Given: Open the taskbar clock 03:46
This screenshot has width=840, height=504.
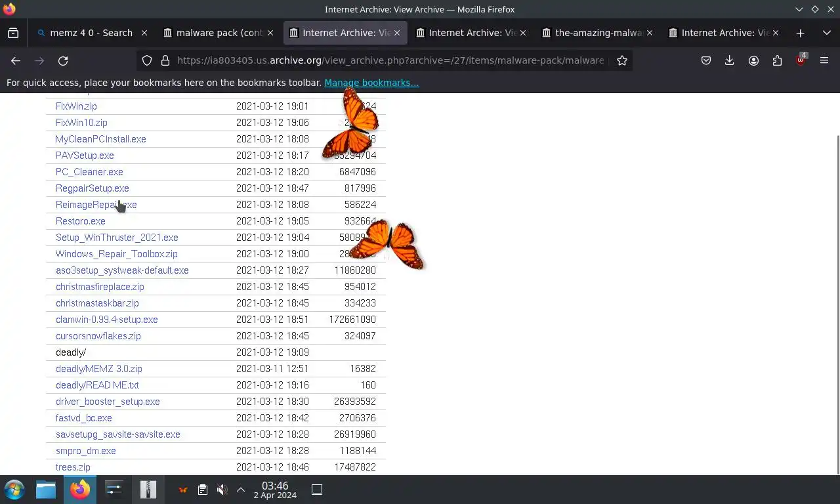Looking at the screenshot, I should [x=275, y=490].
